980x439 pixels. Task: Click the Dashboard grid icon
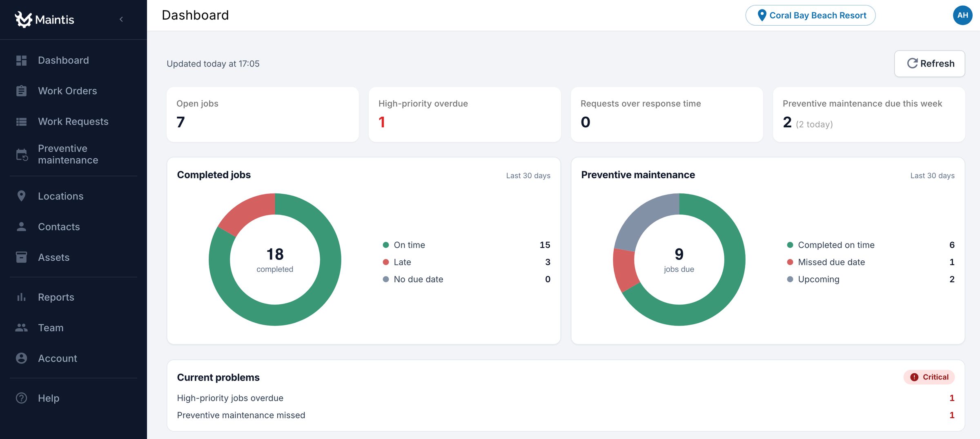click(21, 60)
